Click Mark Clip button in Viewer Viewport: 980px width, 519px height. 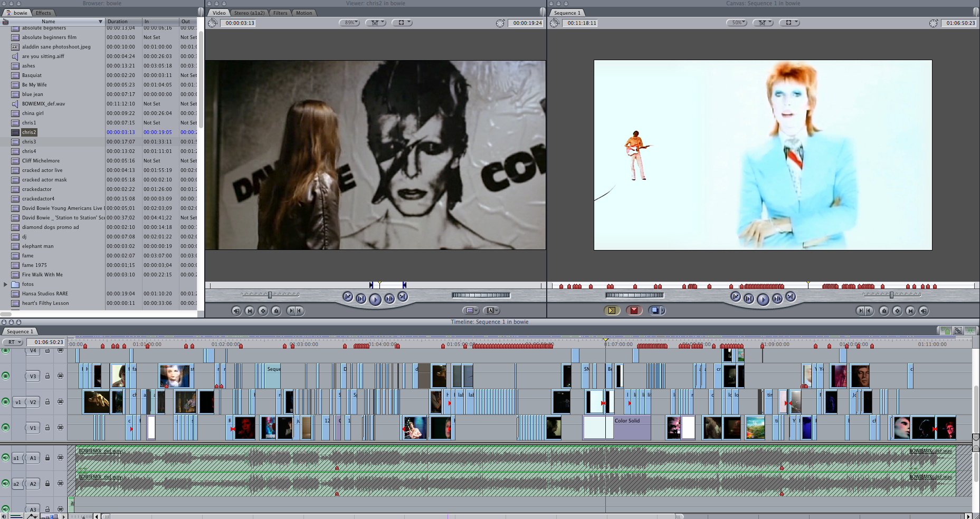(x=250, y=311)
